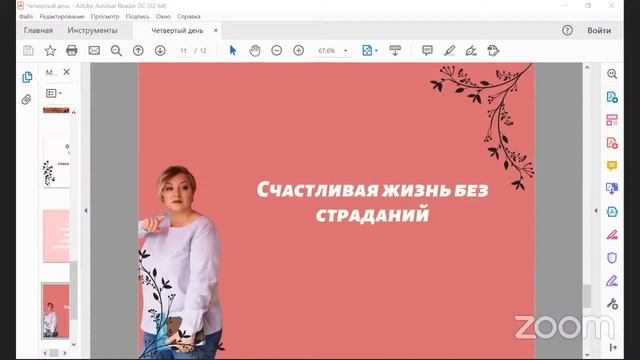Click thumbnail panel horizontal scroll right arrow

(x=65, y=353)
